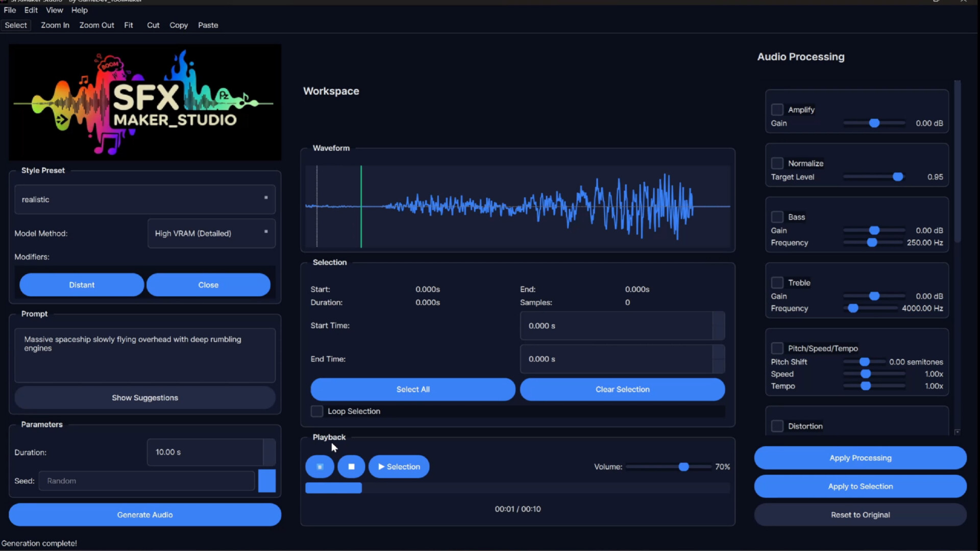
Task: Use the Copy audio tool
Action: (178, 24)
